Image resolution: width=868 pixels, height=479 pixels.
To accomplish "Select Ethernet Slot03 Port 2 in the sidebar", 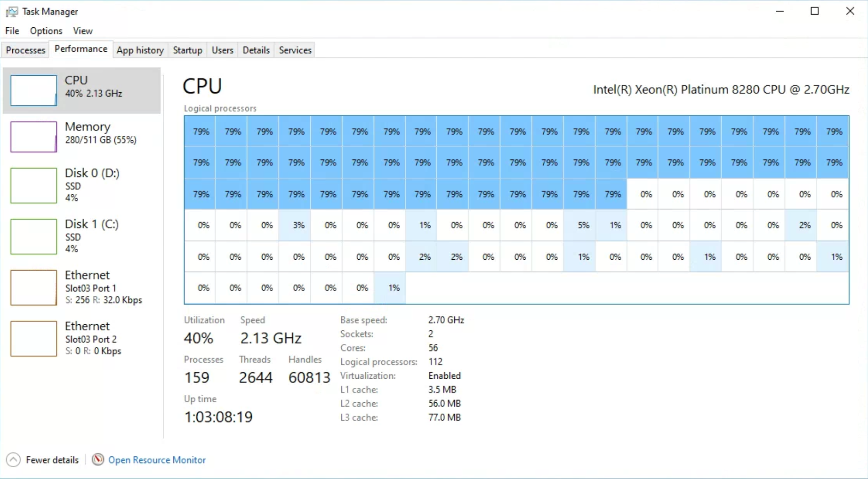I will (x=82, y=338).
